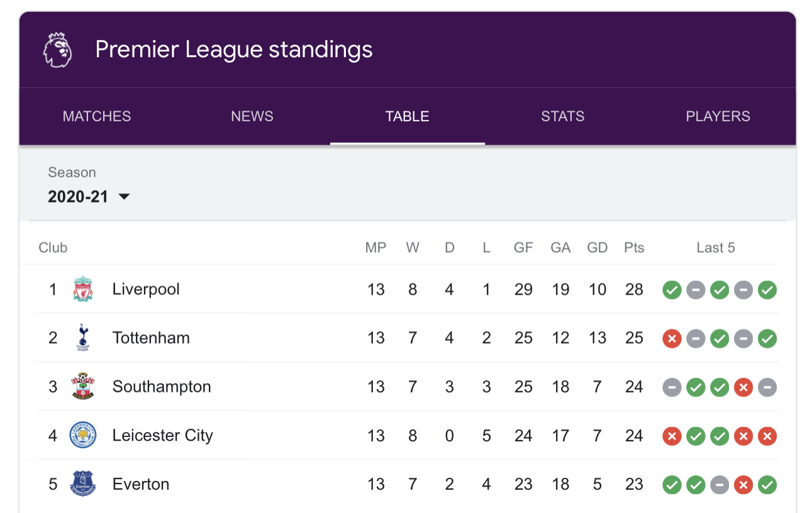Open the Season 2020-21 dropdown
Viewport: 812px width, 513px height.
coord(89,197)
